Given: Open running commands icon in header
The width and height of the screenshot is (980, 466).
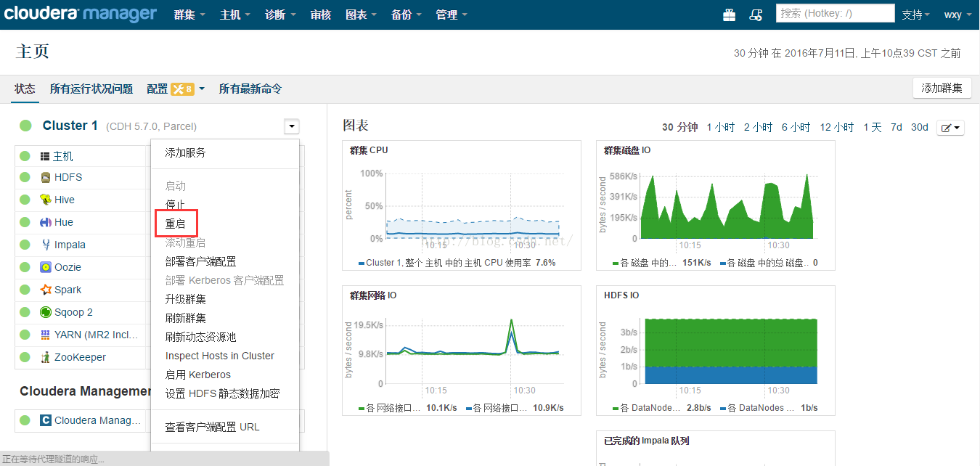Looking at the screenshot, I should click(x=756, y=15).
